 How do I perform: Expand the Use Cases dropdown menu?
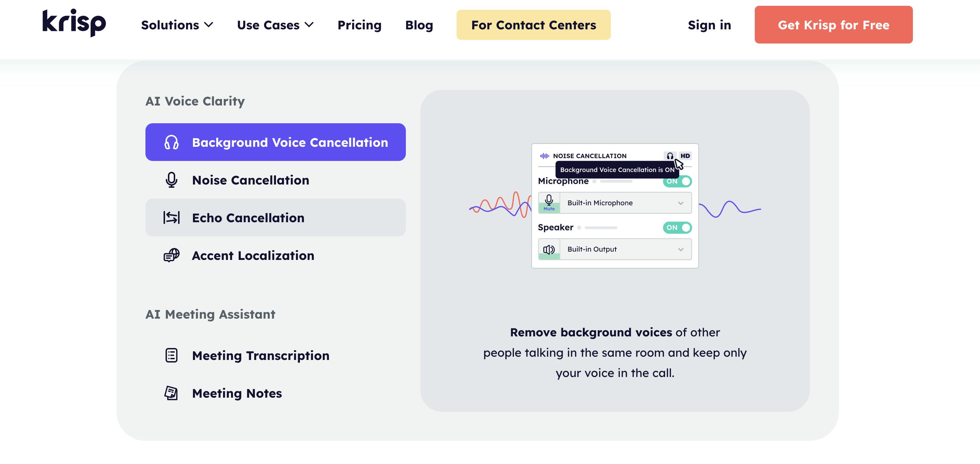coord(275,25)
